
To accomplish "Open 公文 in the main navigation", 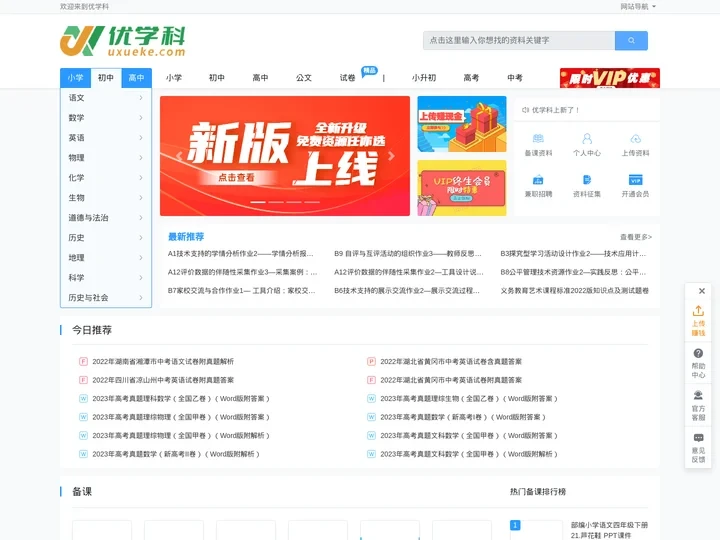I will click(x=304, y=78).
